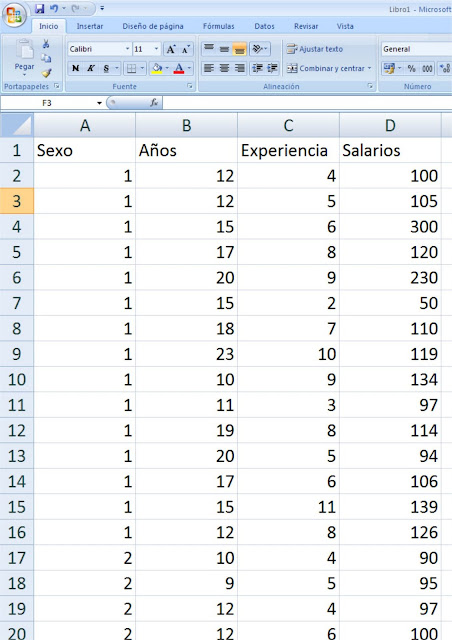Open the Fórmulas ribbon tab

[x=218, y=26]
